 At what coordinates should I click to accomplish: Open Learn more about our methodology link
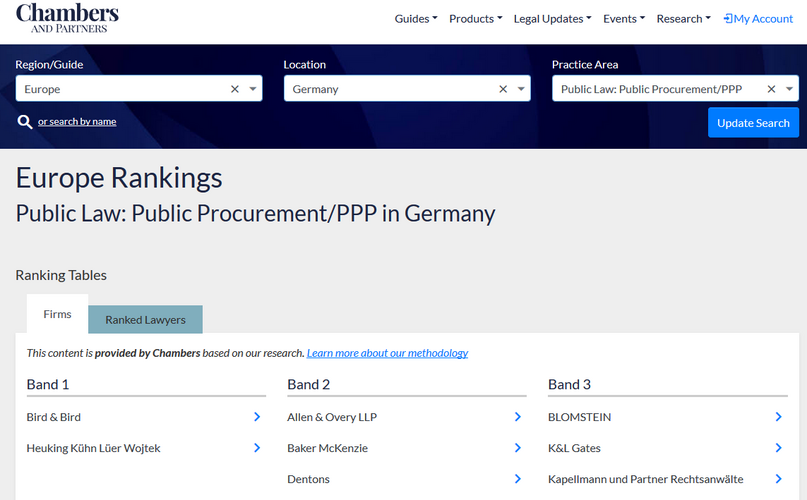pos(387,353)
